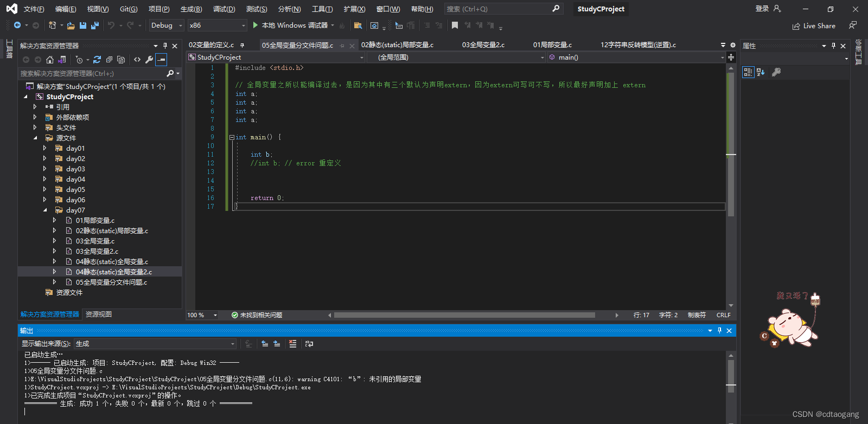868x424 pixels.
Task: Open the 生成(B) menu
Action: [191, 9]
